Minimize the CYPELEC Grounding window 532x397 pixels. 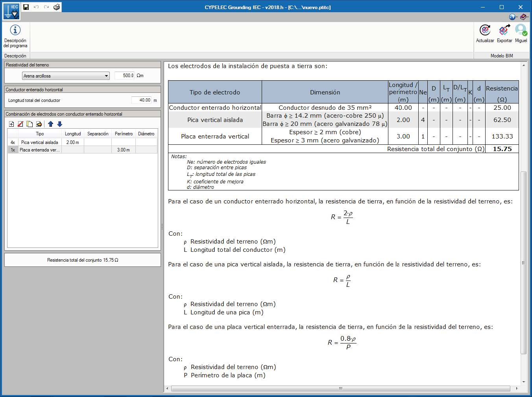tap(483, 7)
